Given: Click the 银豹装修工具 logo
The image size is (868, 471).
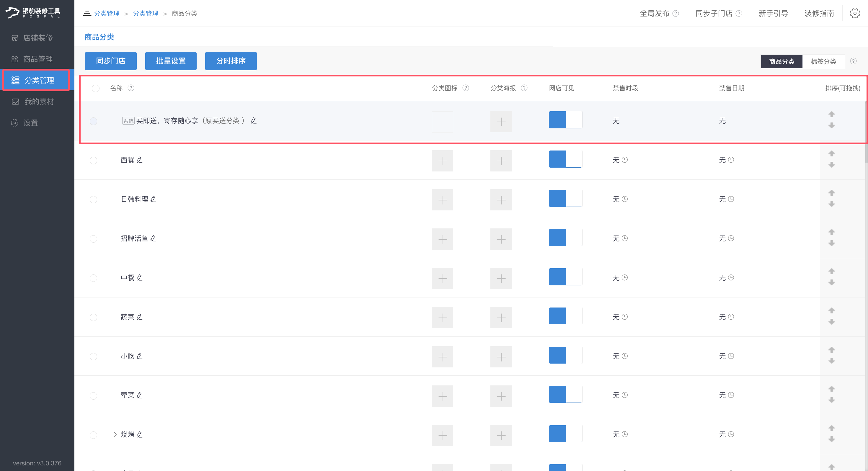Looking at the screenshot, I should (33, 12).
